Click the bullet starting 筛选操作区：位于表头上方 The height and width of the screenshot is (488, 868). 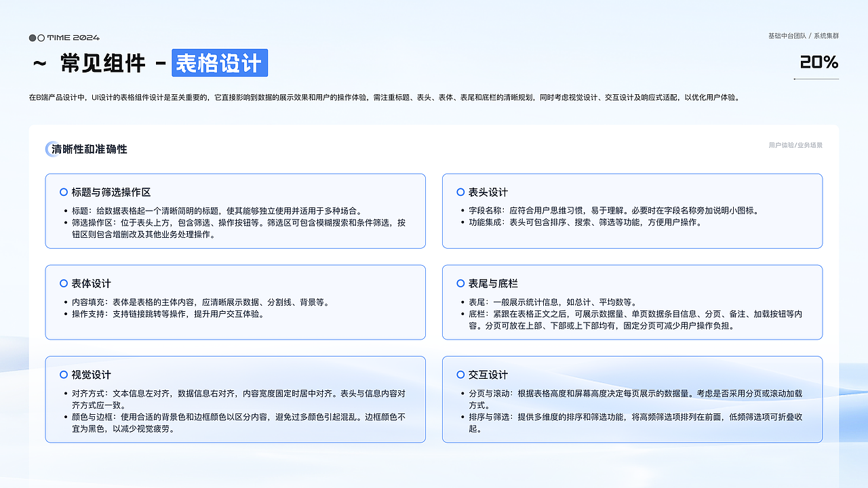[x=235, y=228]
